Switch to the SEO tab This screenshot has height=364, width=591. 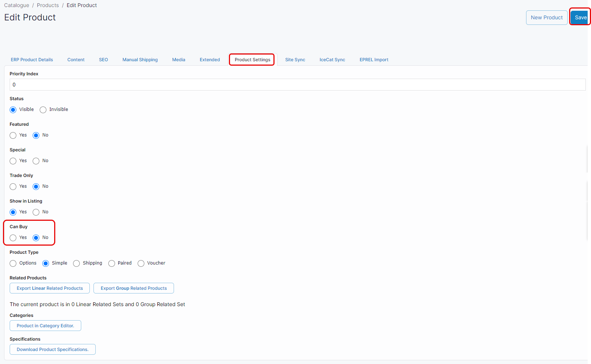pyautogui.click(x=104, y=60)
